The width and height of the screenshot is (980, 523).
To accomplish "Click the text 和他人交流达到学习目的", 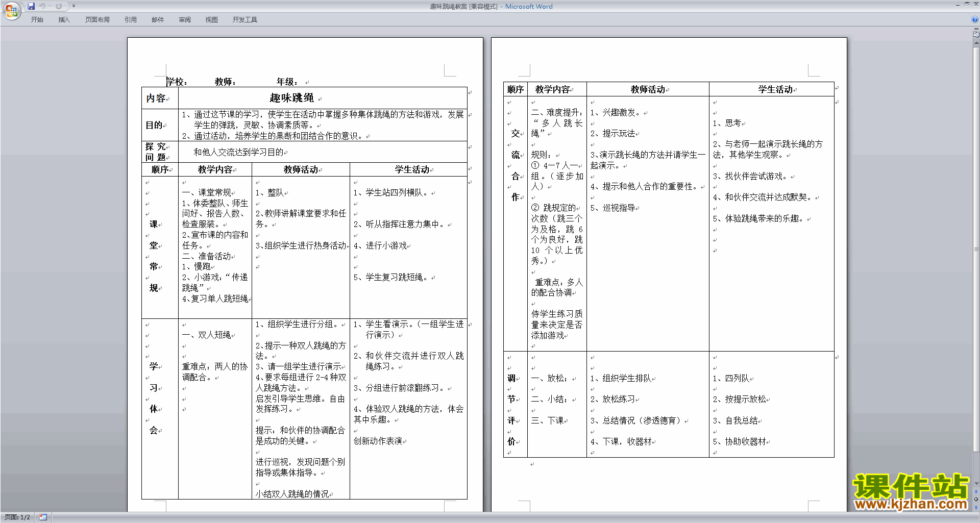I will pyautogui.click(x=239, y=152).
